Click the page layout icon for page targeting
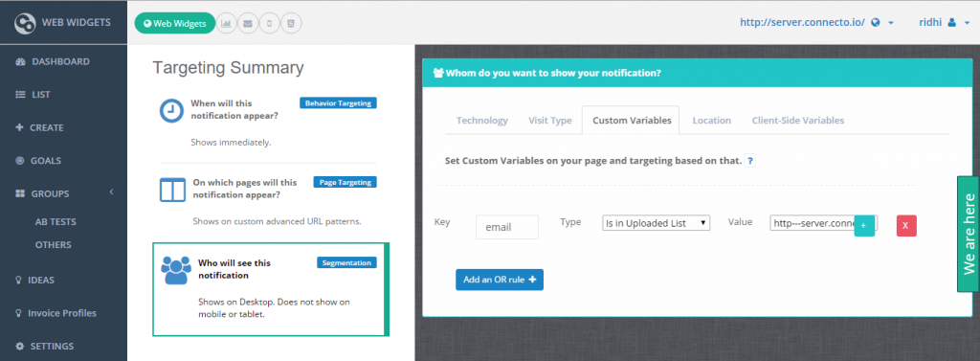 [x=173, y=190]
